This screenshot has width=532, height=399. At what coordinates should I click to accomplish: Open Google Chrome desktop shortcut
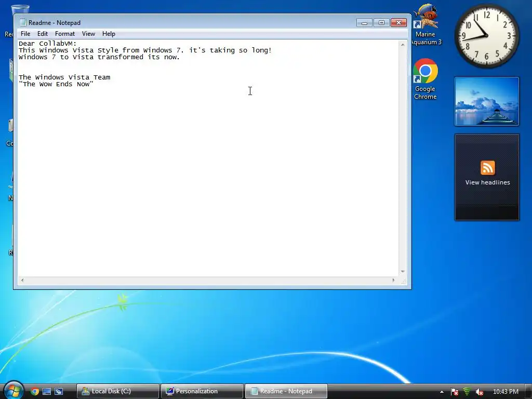pos(425,79)
